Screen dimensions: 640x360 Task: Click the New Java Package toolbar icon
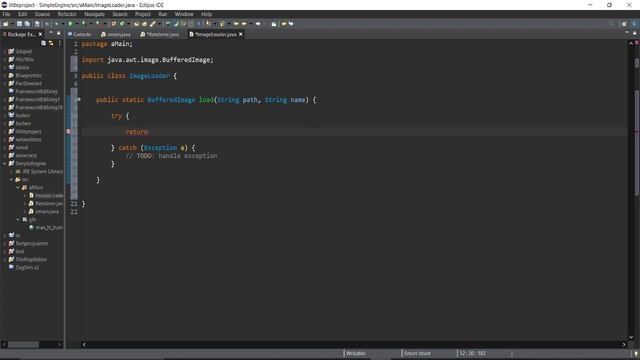114,24
